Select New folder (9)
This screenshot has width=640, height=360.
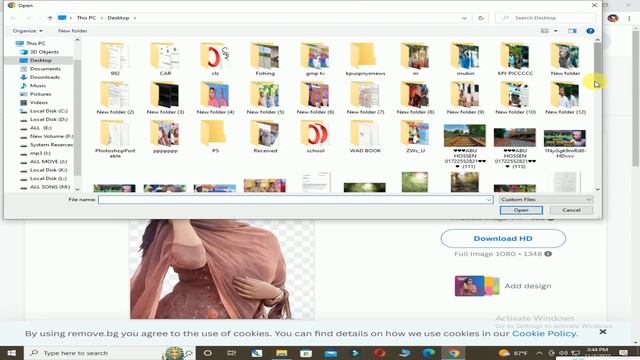click(x=465, y=98)
